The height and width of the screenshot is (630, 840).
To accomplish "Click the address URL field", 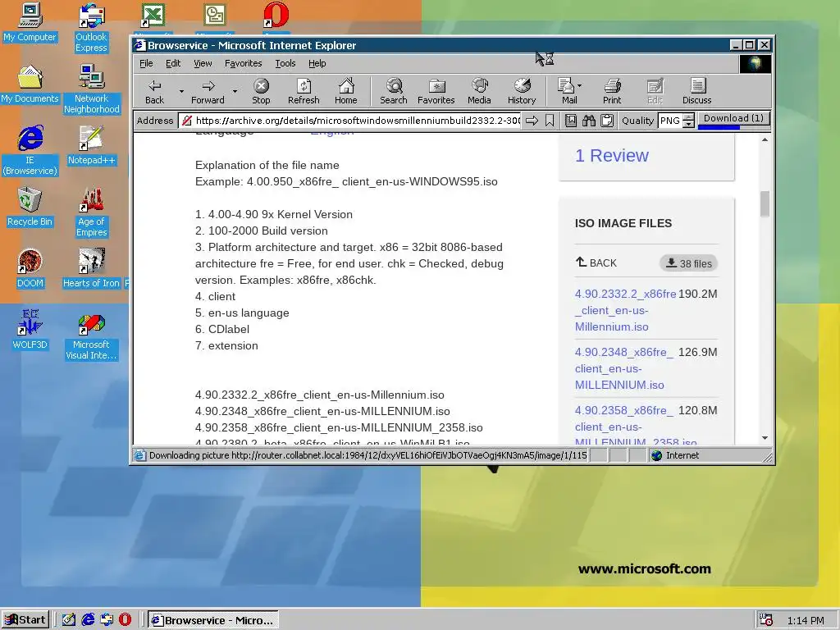I will pyautogui.click(x=350, y=121).
